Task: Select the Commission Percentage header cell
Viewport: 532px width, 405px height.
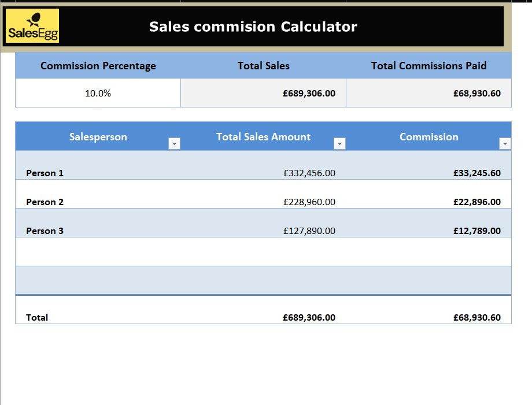Action: [x=98, y=66]
